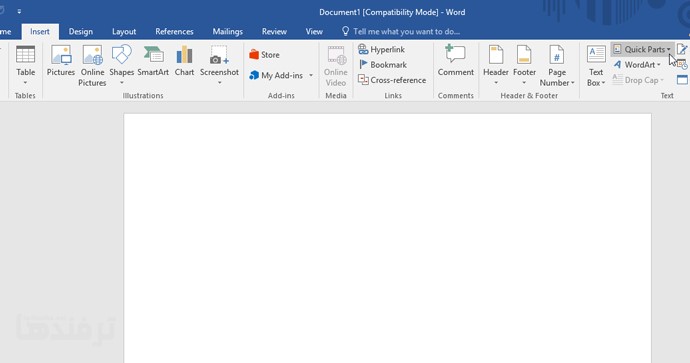Screen dimensions: 690x363
Task: Open the Office Store
Action: 264,55
